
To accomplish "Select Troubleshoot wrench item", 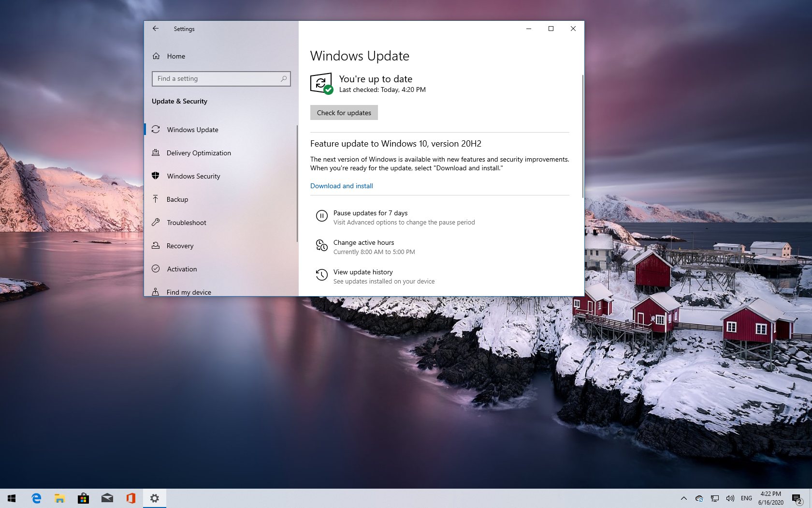I will [x=186, y=223].
